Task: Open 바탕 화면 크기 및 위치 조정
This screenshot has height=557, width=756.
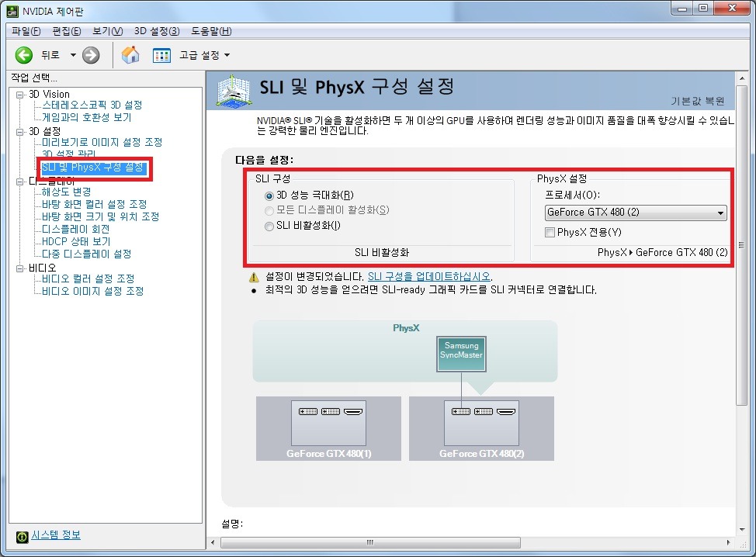Action: (100, 216)
